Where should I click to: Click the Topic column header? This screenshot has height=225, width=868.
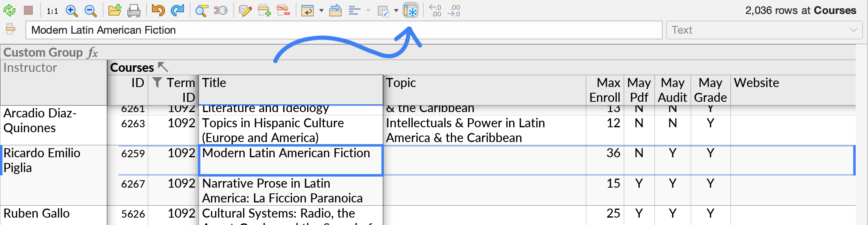(485, 90)
